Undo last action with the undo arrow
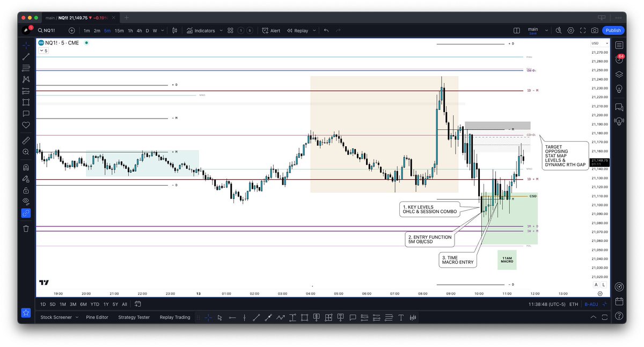The width and height of the screenshot is (644, 347). click(326, 31)
